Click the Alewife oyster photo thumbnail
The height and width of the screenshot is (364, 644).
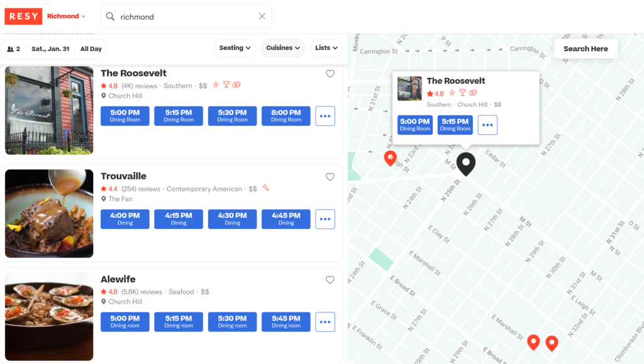(49, 317)
